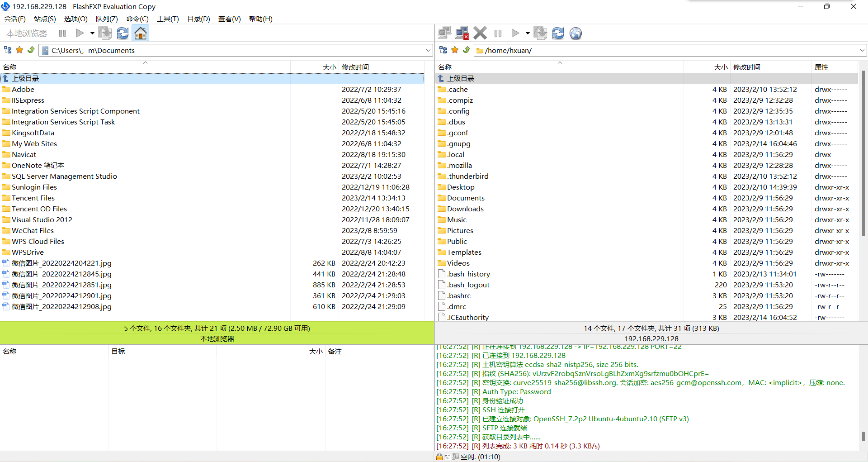Screen dimensions: 868x462
Task: Open the local home directory icon
Action: click(140, 33)
